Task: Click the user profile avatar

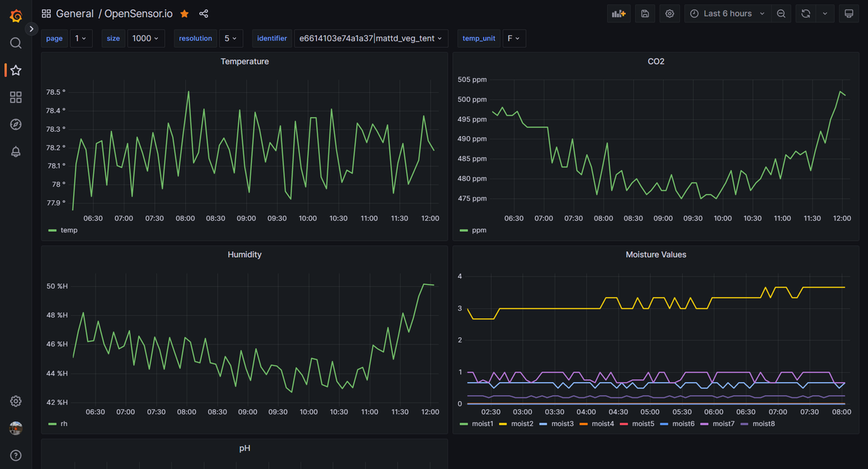Action: point(16,428)
